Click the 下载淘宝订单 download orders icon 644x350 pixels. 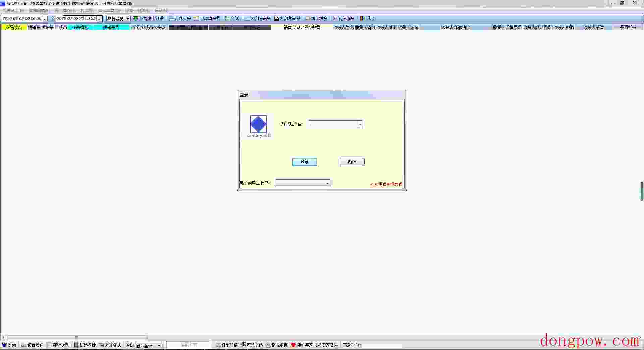click(136, 19)
